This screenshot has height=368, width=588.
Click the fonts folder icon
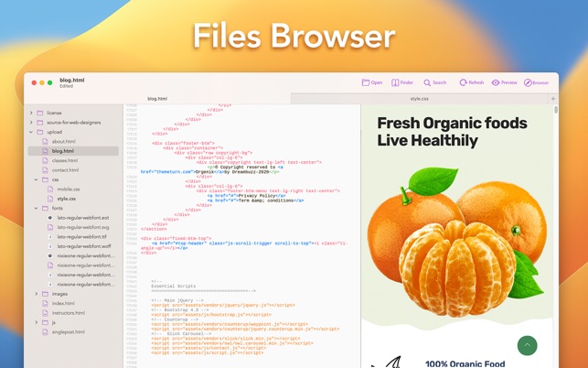click(x=45, y=208)
